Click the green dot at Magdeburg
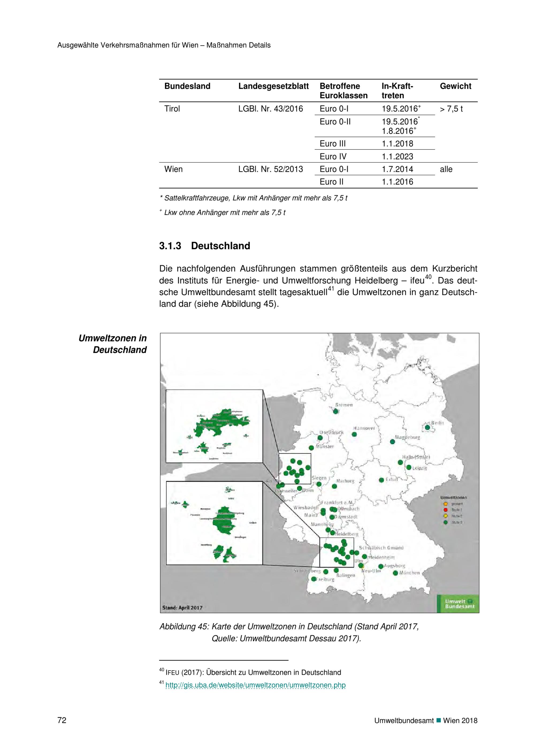535x756 pixels. coord(392,442)
